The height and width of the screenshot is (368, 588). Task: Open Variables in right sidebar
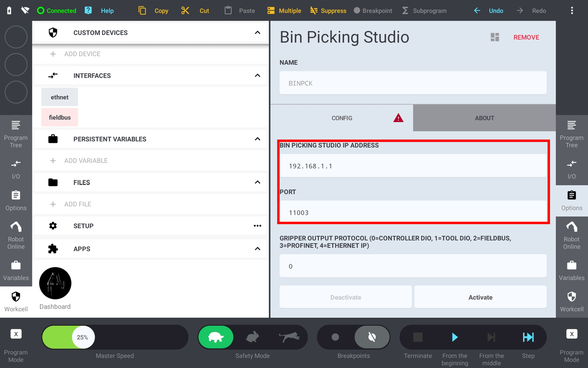click(x=571, y=271)
